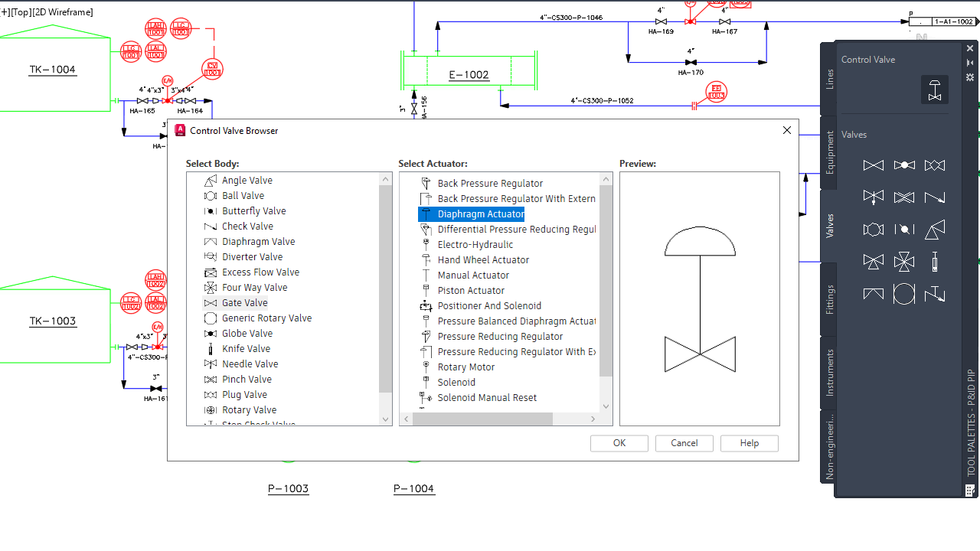Pick the Control Valve tool at top of palette
The image size is (980, 551).
[934, 90]
